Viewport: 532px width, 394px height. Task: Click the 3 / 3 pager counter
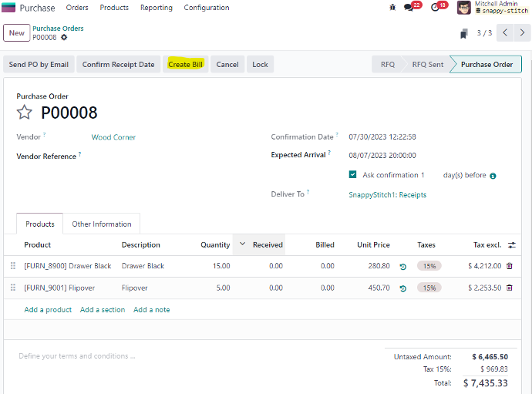(484, 33)
